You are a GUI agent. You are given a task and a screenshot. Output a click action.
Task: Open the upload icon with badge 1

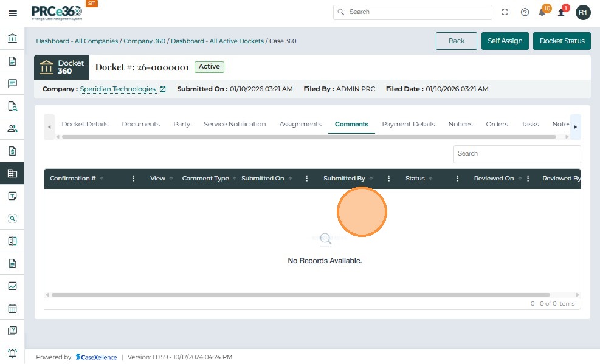pos(562,12)
